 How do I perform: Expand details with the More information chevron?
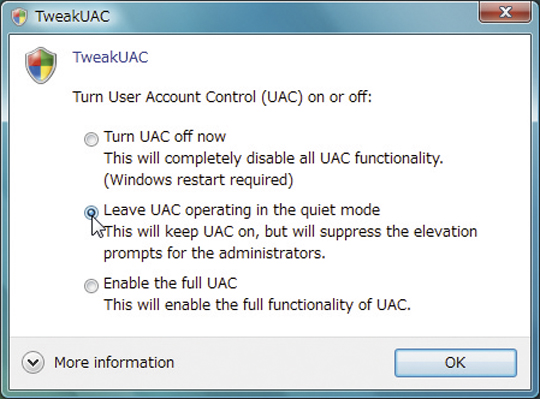coord(33,363)
